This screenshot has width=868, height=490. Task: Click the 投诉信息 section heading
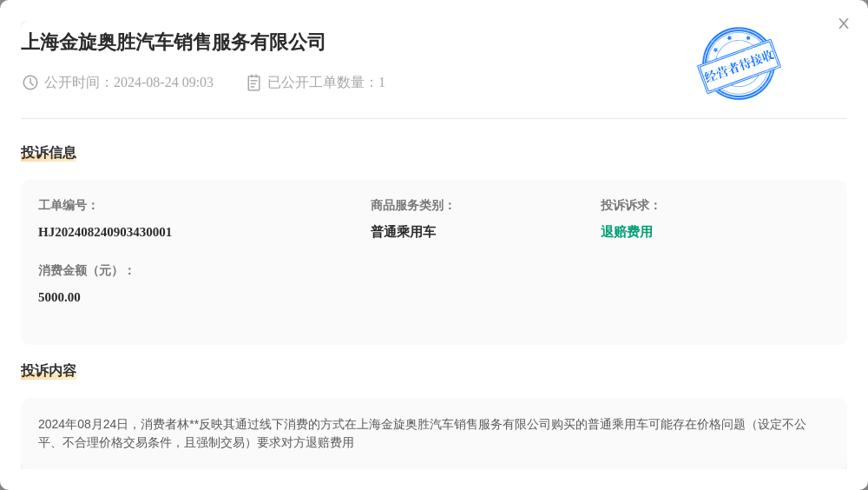(49, 152)
